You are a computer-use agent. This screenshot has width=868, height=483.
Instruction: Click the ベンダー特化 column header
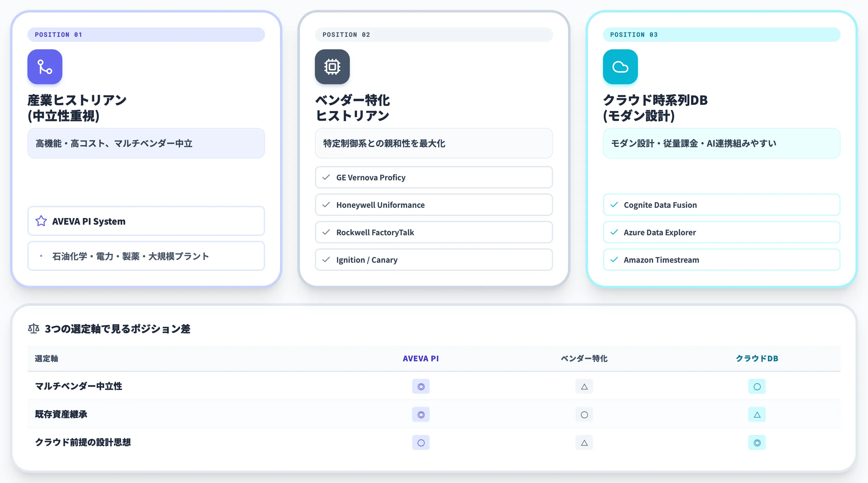584,358
